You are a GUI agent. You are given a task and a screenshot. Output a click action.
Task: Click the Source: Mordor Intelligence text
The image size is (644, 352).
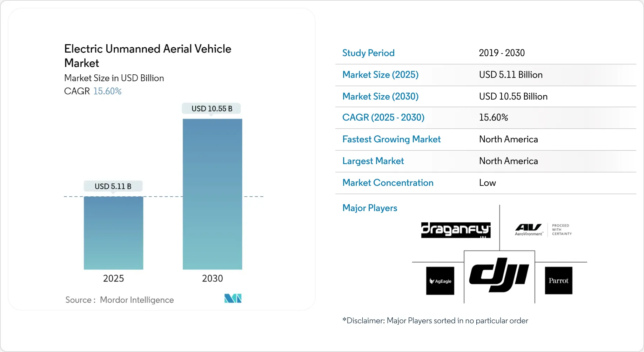point(119,300)
